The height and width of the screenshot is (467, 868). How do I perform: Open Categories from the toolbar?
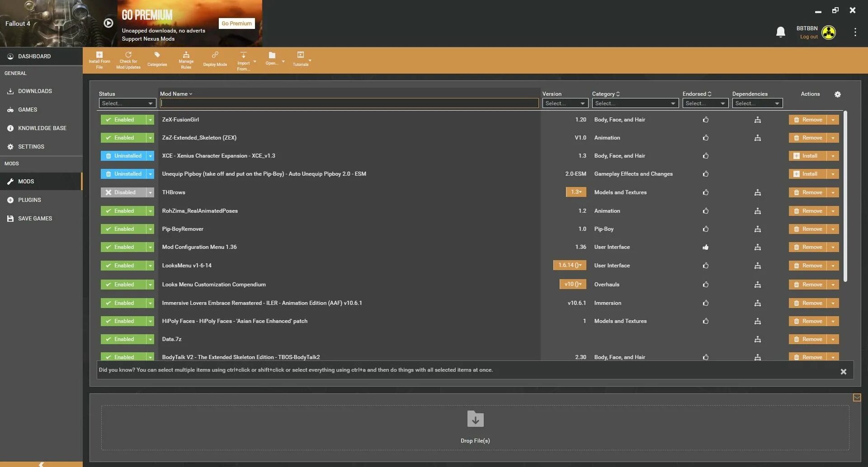157,60
